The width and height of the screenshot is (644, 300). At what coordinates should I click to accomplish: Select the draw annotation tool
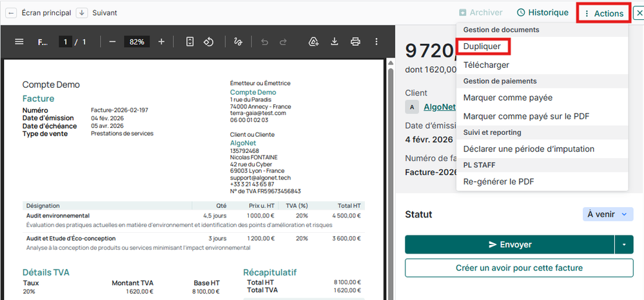tap(238, 42)
